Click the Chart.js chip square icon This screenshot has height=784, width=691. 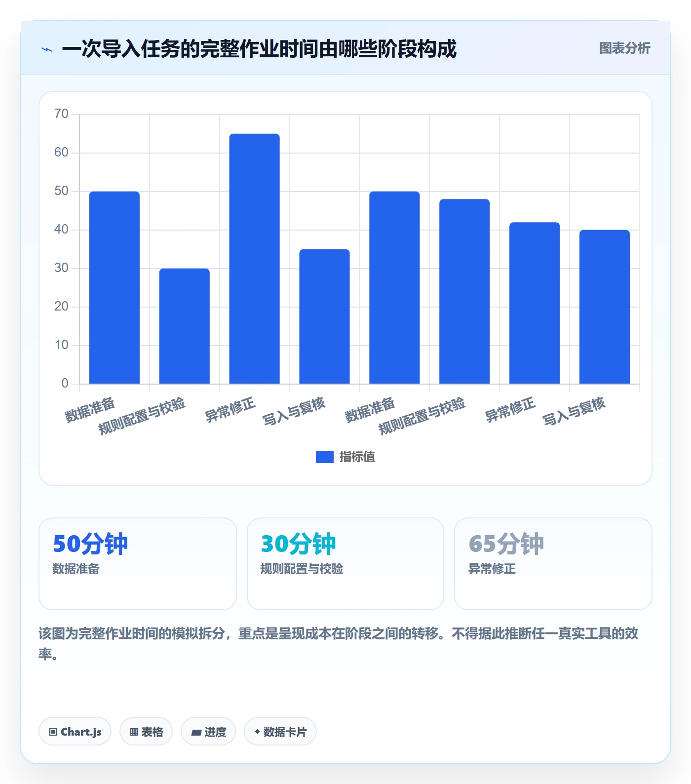[x=53, y=732]
